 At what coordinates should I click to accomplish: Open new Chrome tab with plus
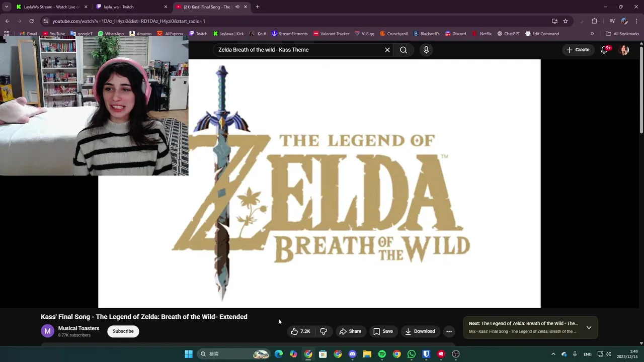click(258, 7)
